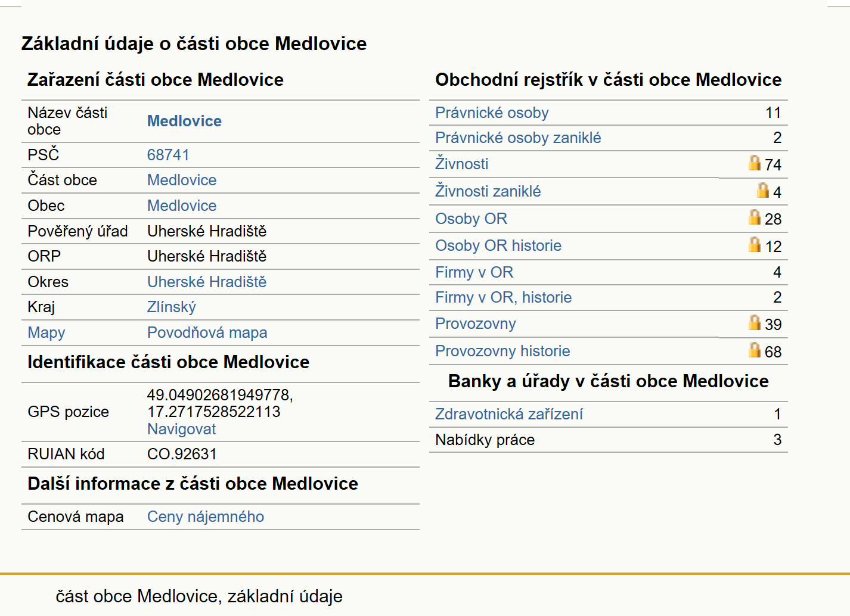This screenshot has width=850, height=616.
Task: Open the Zlínský region link
Action: (172, 307)
